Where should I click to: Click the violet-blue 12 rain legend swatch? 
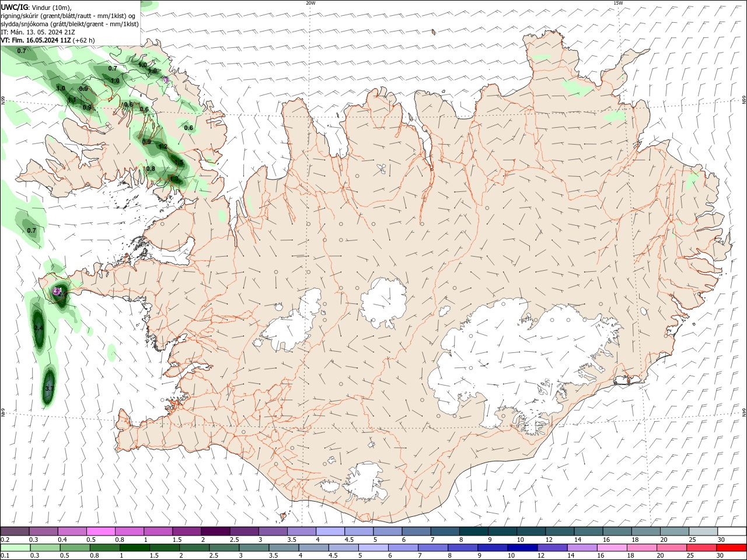552,548
